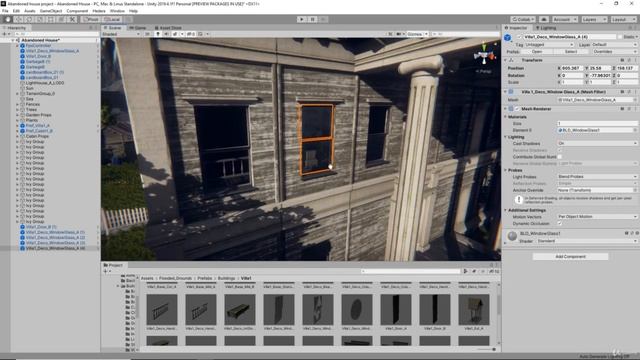Click the Step frame button
This screenshot has height=360, width=640.
[x=323, y=19]
